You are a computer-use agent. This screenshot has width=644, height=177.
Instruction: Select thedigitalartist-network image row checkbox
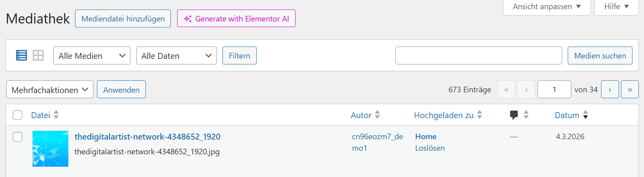[x=17, y=137]
